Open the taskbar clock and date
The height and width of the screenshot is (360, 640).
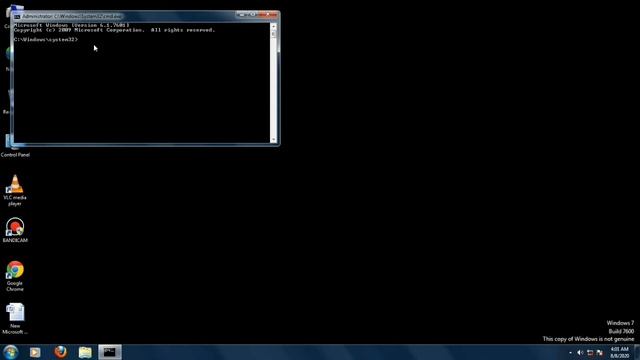tap(620, 352)
